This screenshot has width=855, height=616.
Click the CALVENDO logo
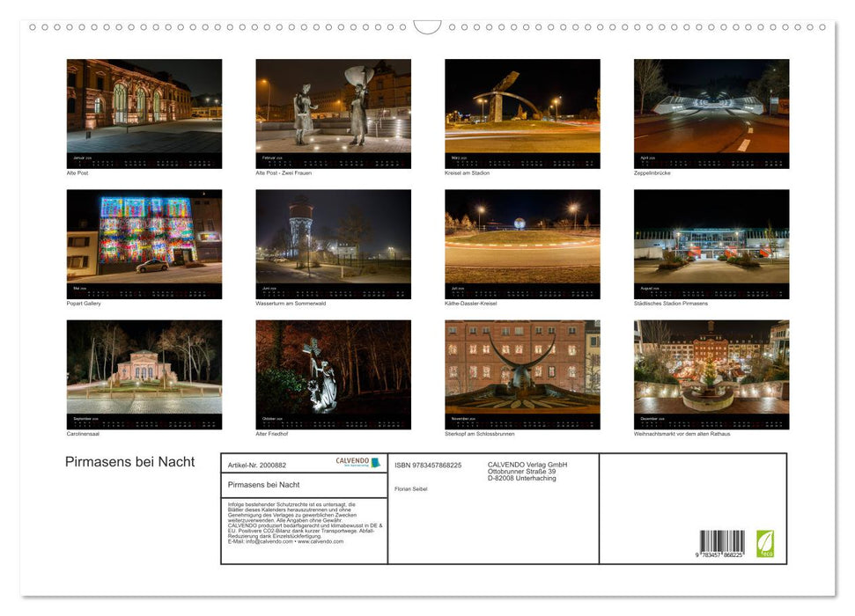point(357,462)
